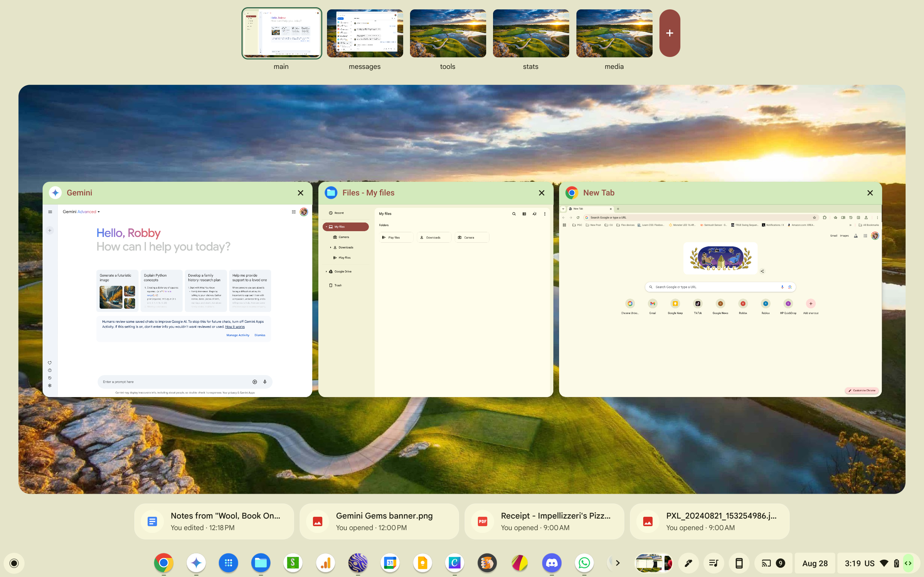Open the Receipt Impellizzeri's Pizza PDF suggestion
This screenshot has width=924, height=577.
544,521
